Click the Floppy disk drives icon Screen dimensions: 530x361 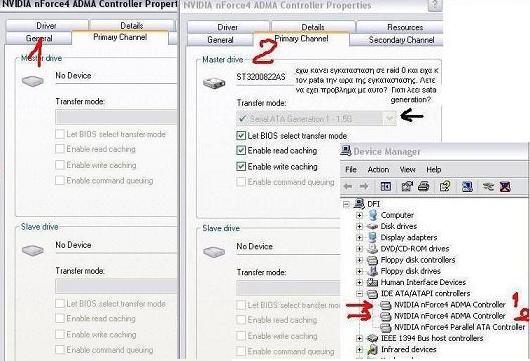coord(372,271)
